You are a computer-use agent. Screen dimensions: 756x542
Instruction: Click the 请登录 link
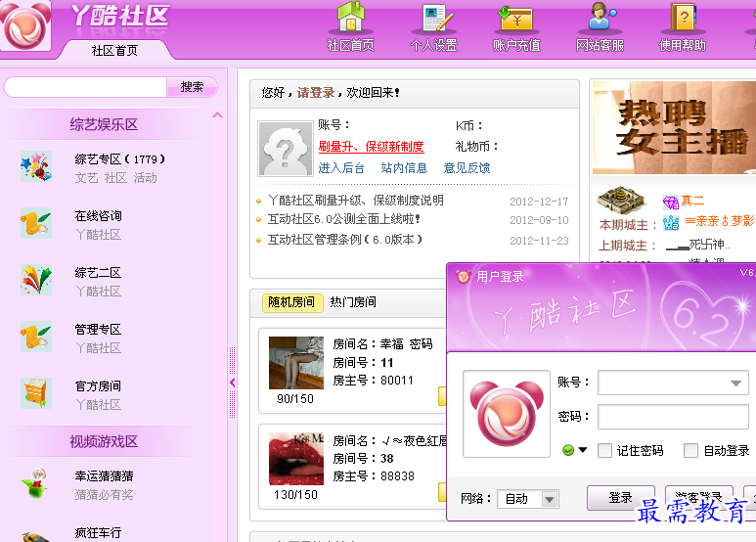pyautogui.click(x=316, y=93)
